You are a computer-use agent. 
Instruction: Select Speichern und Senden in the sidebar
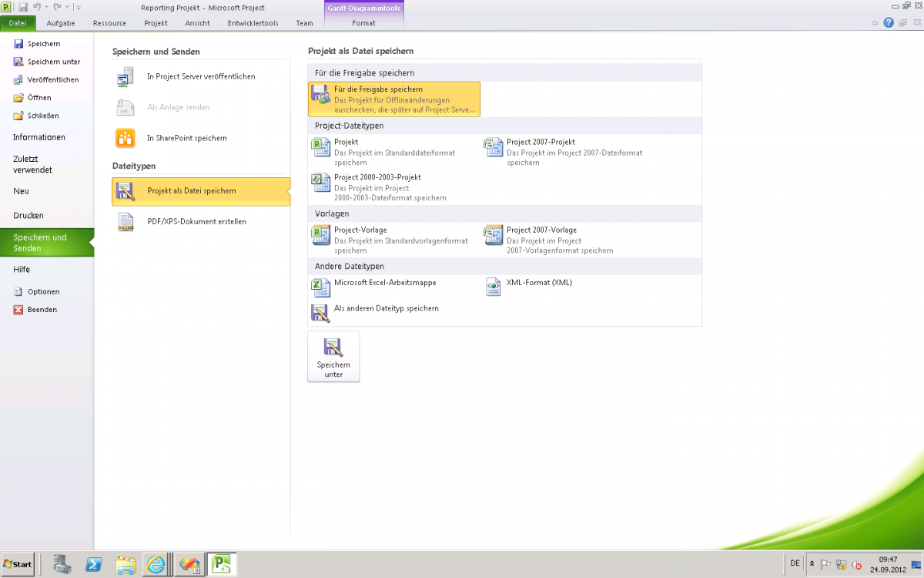coord(47,243)
